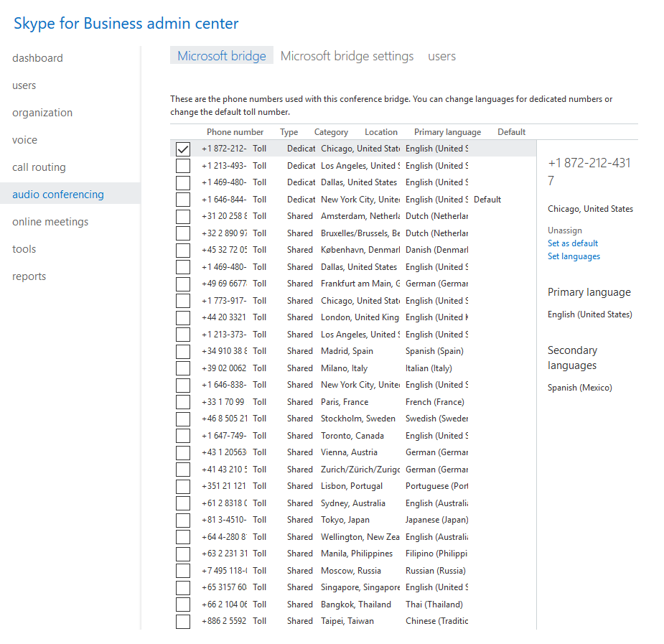Open online meetings section
Viewport: 664px width, 644px height.
click(x=50, y=222)
